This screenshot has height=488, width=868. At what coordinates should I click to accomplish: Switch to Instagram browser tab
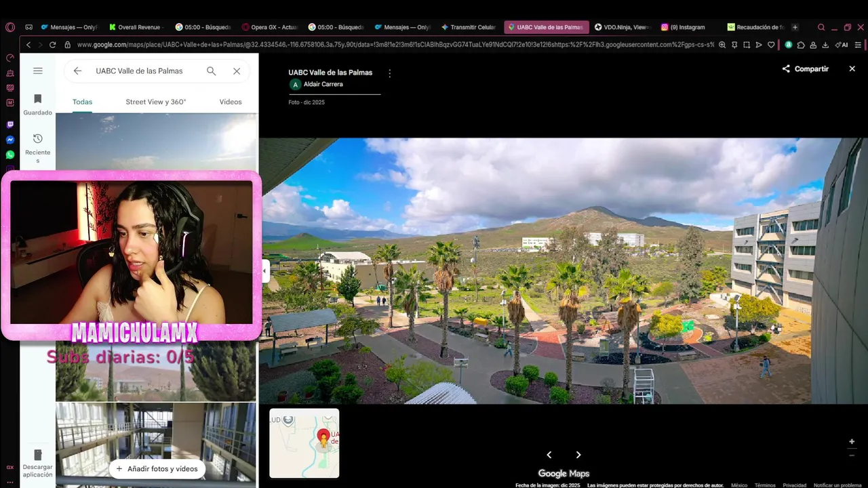[x=684, y=27]
